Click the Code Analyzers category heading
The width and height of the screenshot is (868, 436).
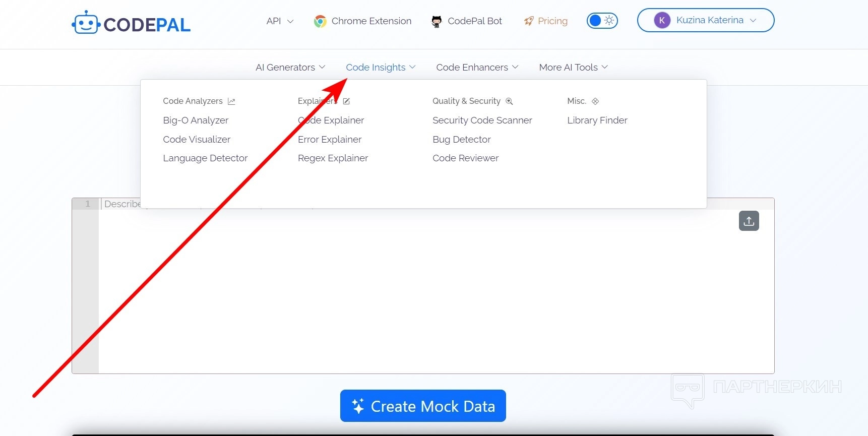coord(193,101)
